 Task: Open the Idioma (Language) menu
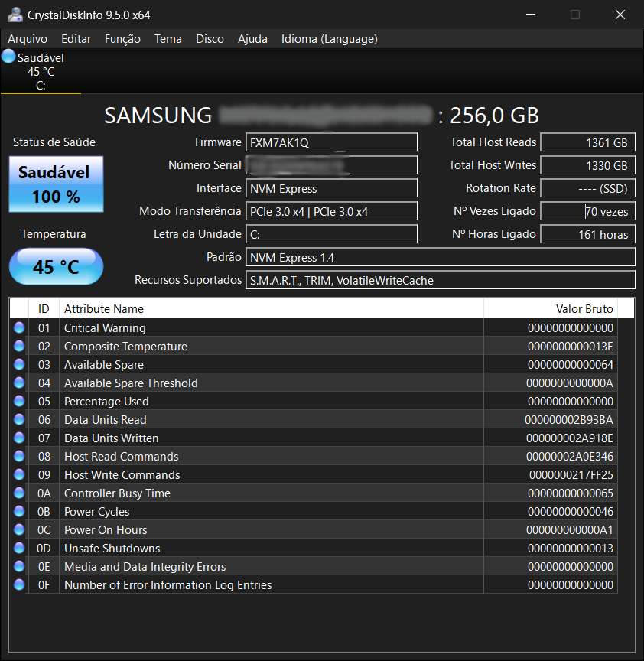[330, 39]
